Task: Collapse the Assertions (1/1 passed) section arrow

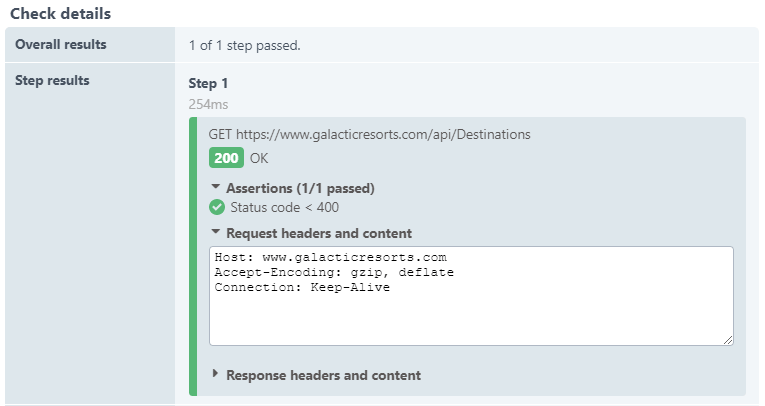Action: click(215, 187)
